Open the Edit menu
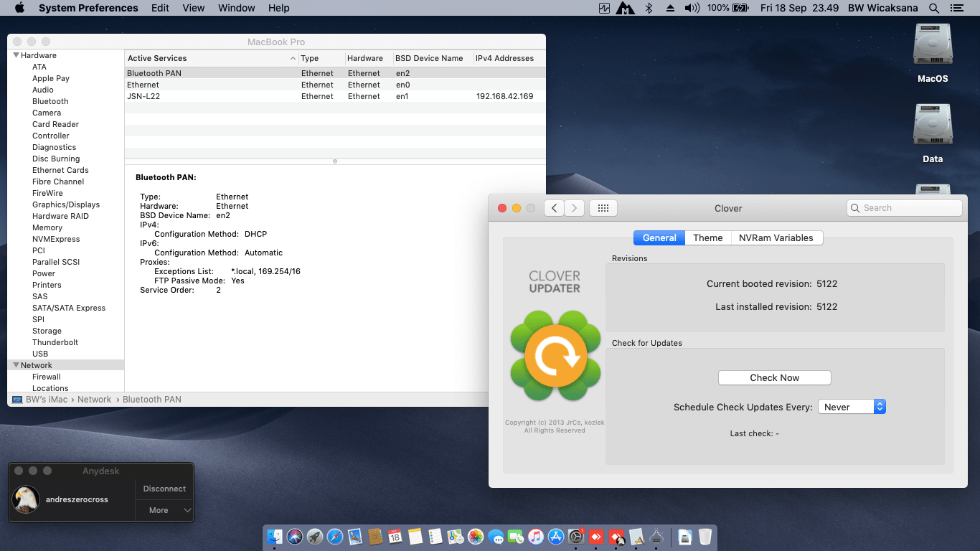980x551 pixels. (x=160, y=8)
